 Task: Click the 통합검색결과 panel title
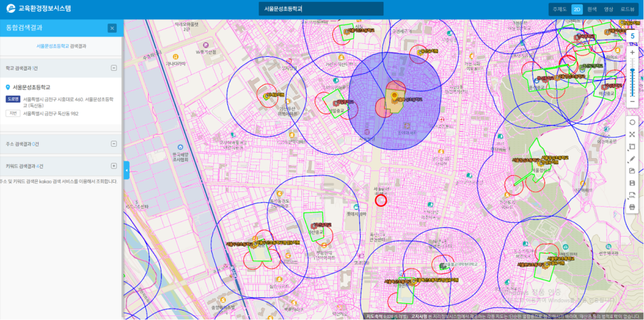pyautogui.click(x=24, y=28)
